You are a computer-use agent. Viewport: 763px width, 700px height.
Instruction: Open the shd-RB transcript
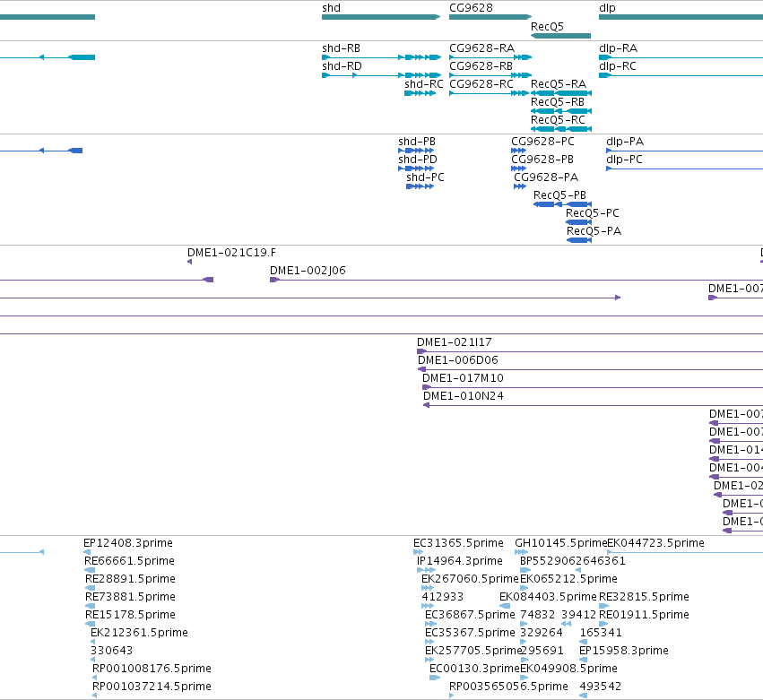(x=381, y=57)
